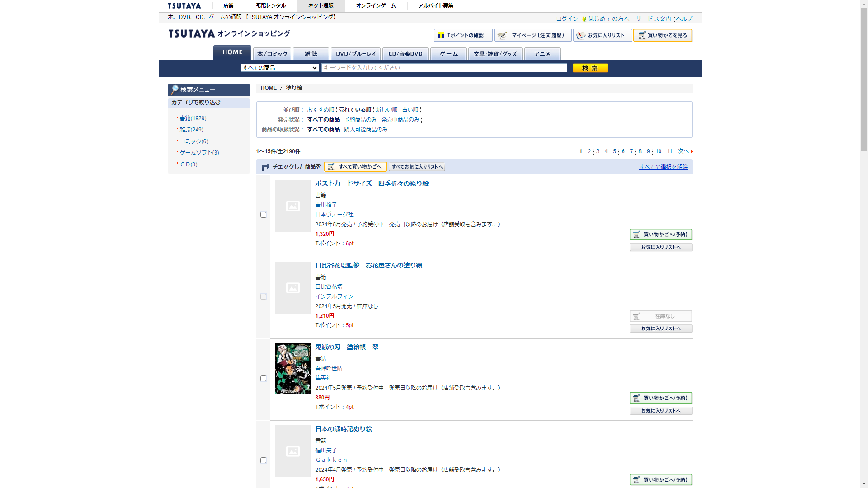
Task: Click すべての選択を解除 link
Action: coord(663,167)
